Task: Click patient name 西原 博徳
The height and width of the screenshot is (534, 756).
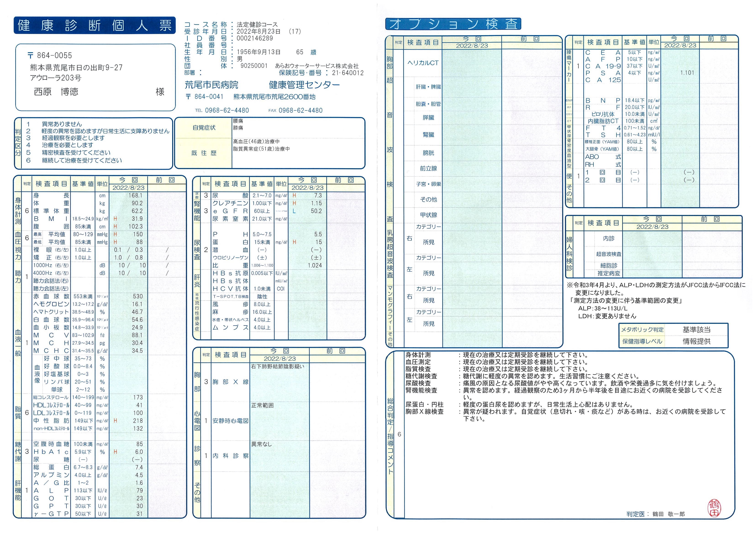Action: [x=56, y=92]
